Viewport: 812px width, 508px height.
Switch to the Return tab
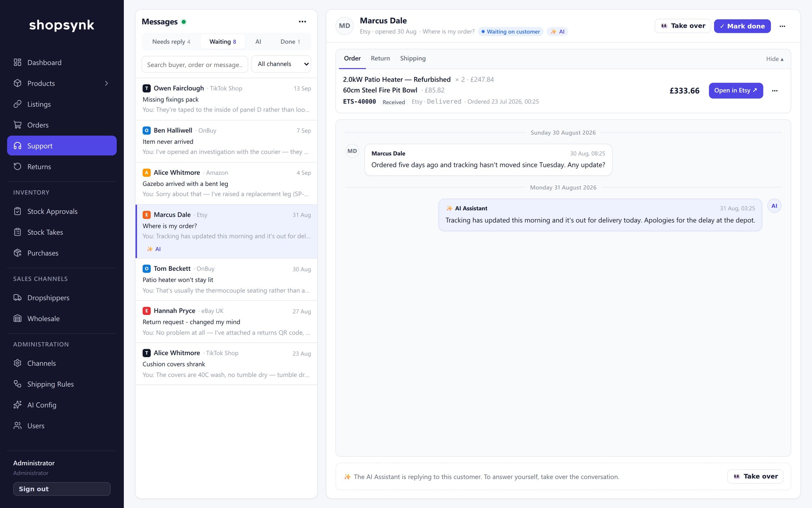(380, 58)
